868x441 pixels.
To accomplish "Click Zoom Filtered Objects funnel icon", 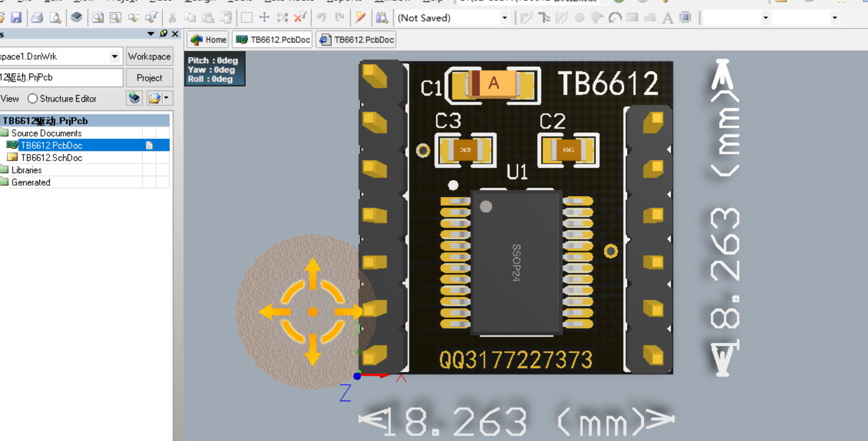I will (151, 18).
